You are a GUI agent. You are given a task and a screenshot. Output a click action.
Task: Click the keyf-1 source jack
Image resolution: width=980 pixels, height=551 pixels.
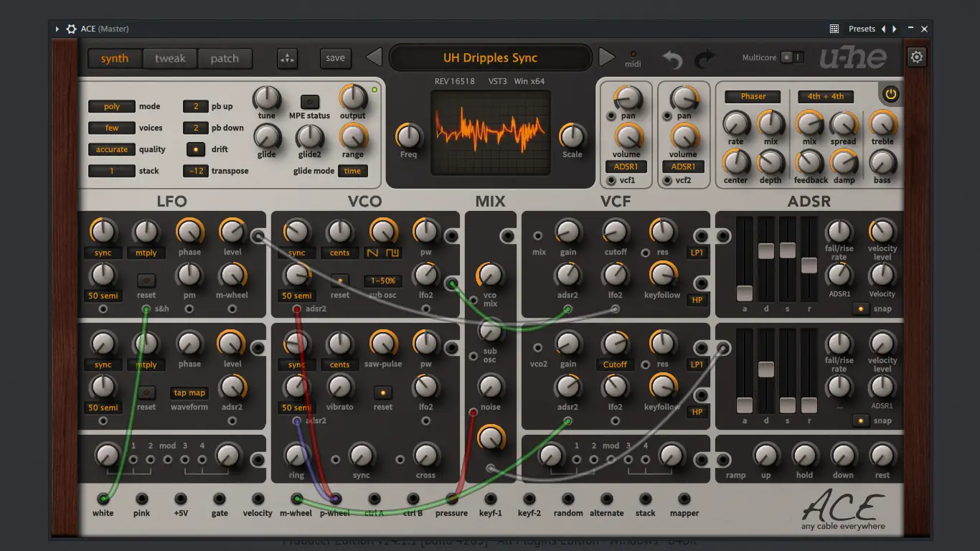tap(491, 499)
